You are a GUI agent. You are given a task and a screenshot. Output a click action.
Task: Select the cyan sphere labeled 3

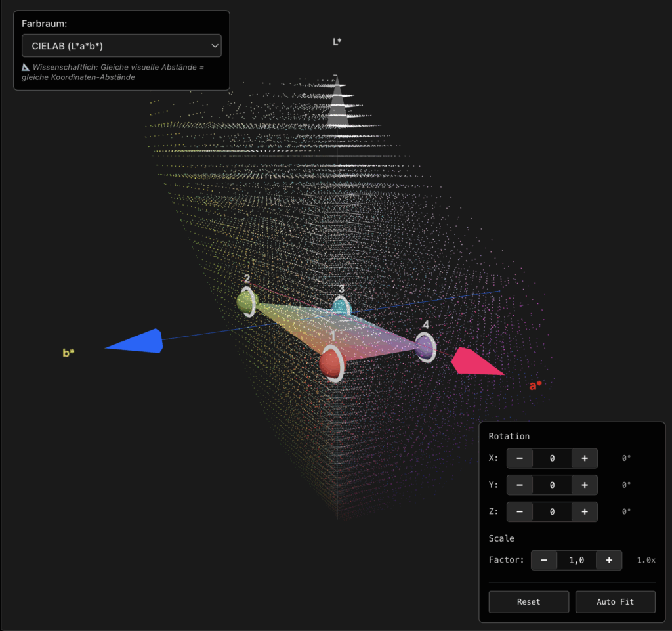[341, 306]
